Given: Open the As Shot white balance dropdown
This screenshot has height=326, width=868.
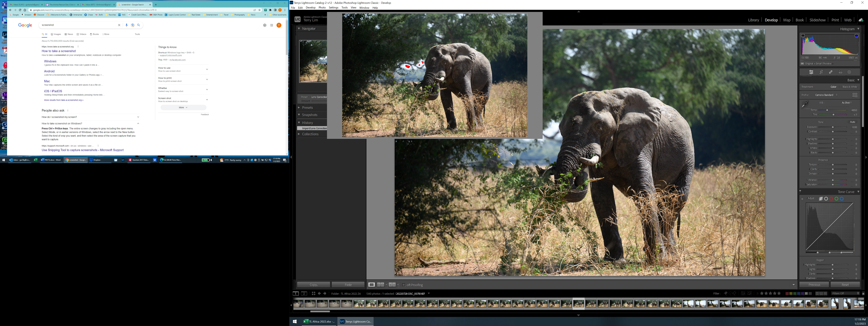Looking at the screenshot, I should tap(846, 103).
